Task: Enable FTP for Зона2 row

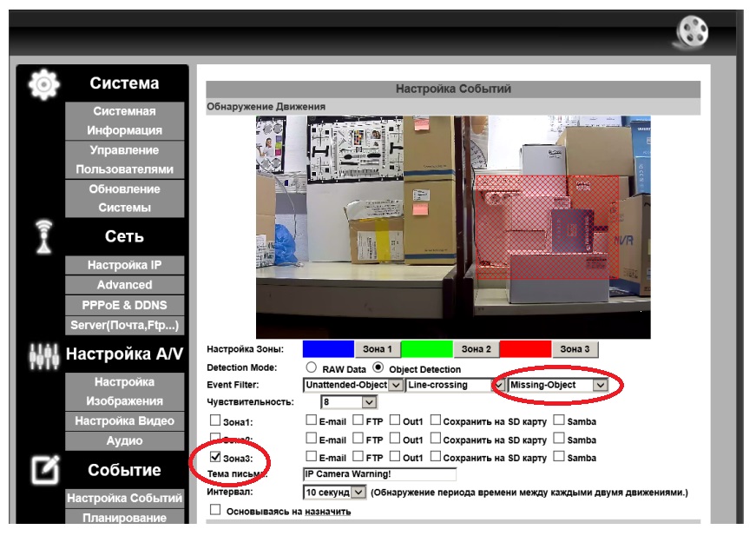Action: [x=358, y=438]
